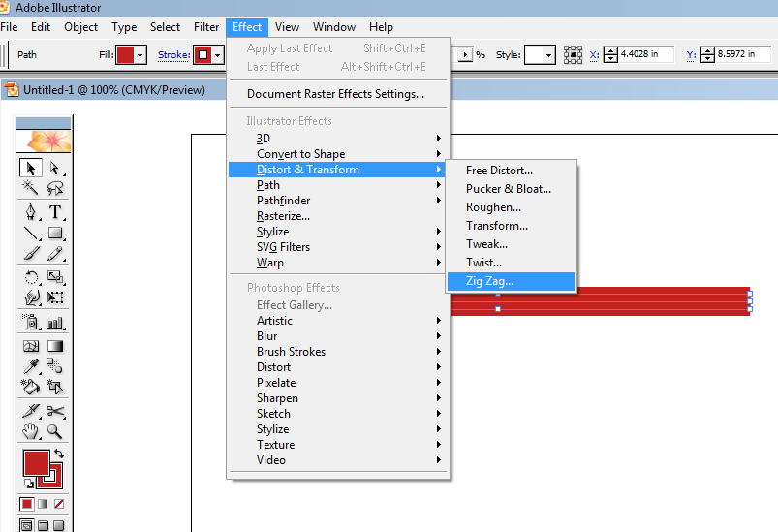
Task: Toggle the None paint mode button
Action: click(59, 504)
